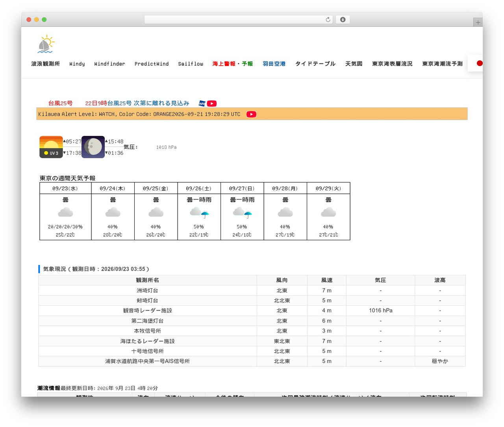The width and height of the screenshot is (504, 427).
Task: Click the 風速 column header
Action: pos(327,280)
